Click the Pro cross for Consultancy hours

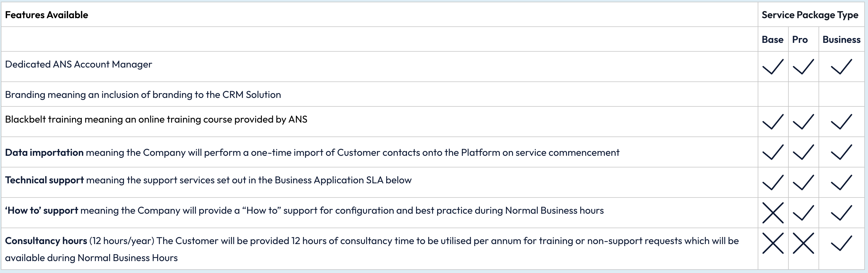[803, 243]
